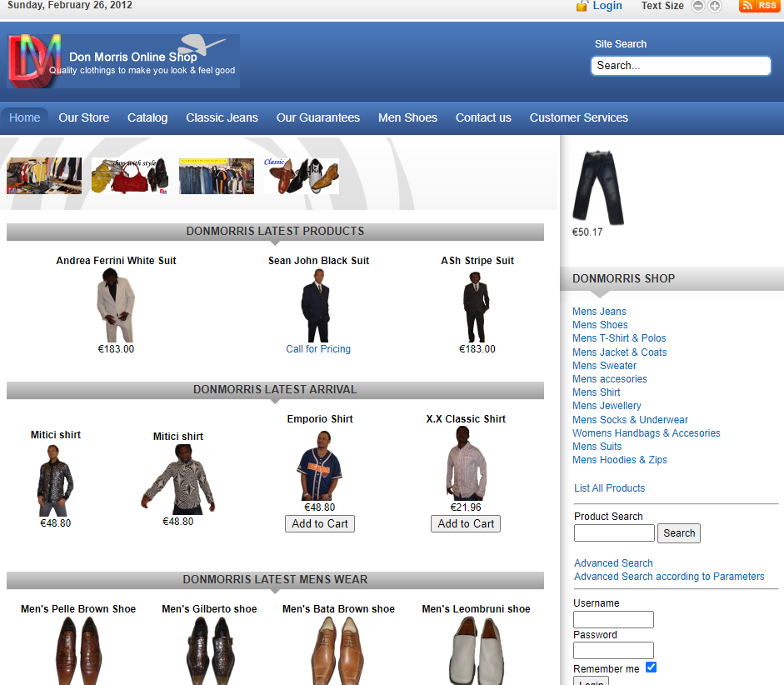
Task: Open the classic shoes banner image
Action: (301, 176)
